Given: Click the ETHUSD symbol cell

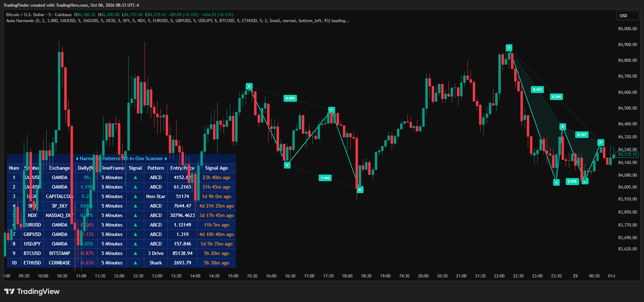Looking at the screenshot, I should (32, 263).
